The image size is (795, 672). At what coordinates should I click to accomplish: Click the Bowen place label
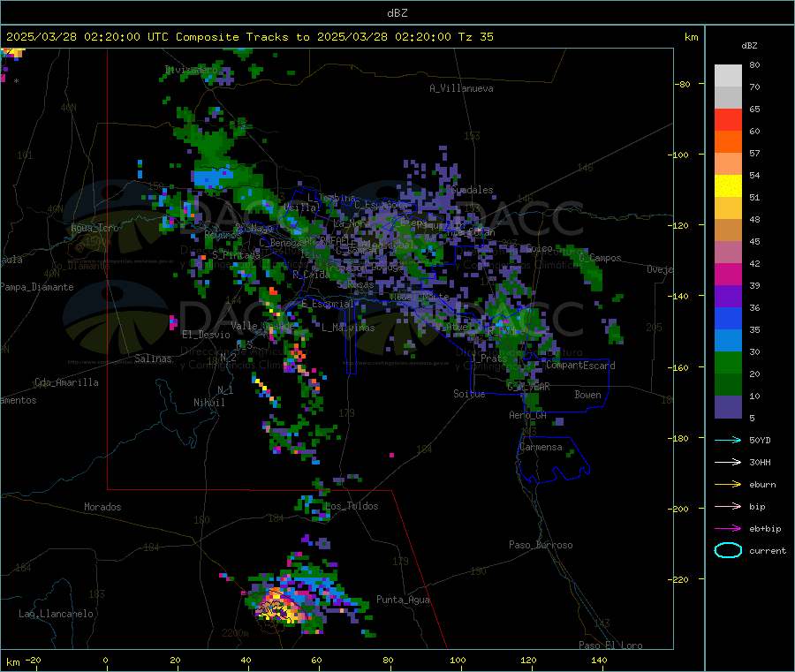(x=588, y=395)
